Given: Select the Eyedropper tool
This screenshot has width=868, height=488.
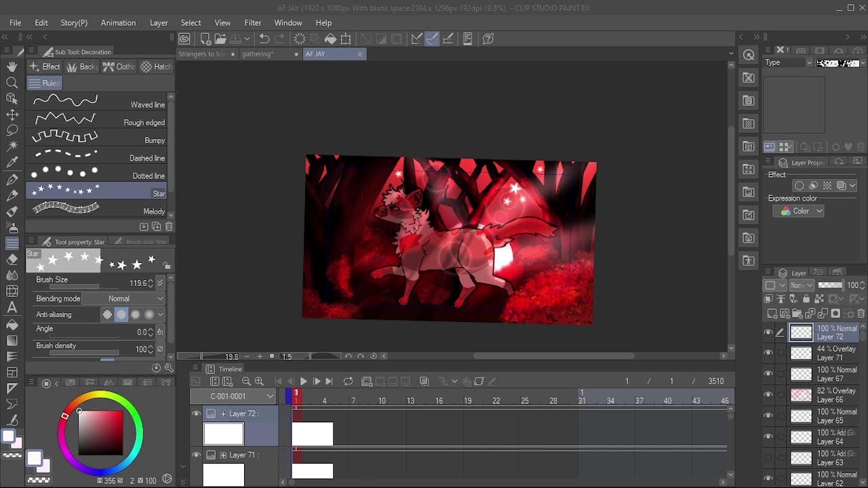Looking at the screenshot, I should pos(12,163).
